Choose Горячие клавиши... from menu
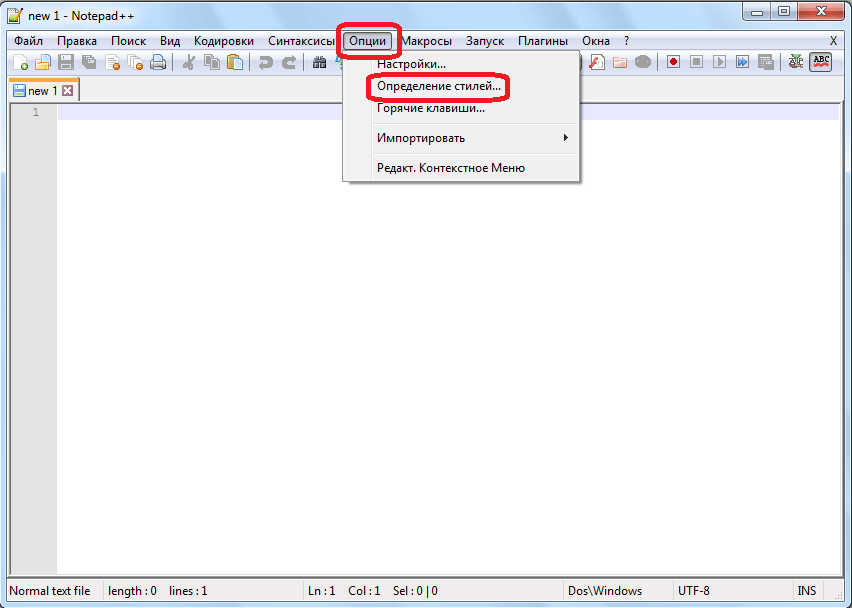The height and width of the screenshot is (608, 852). 430,108
